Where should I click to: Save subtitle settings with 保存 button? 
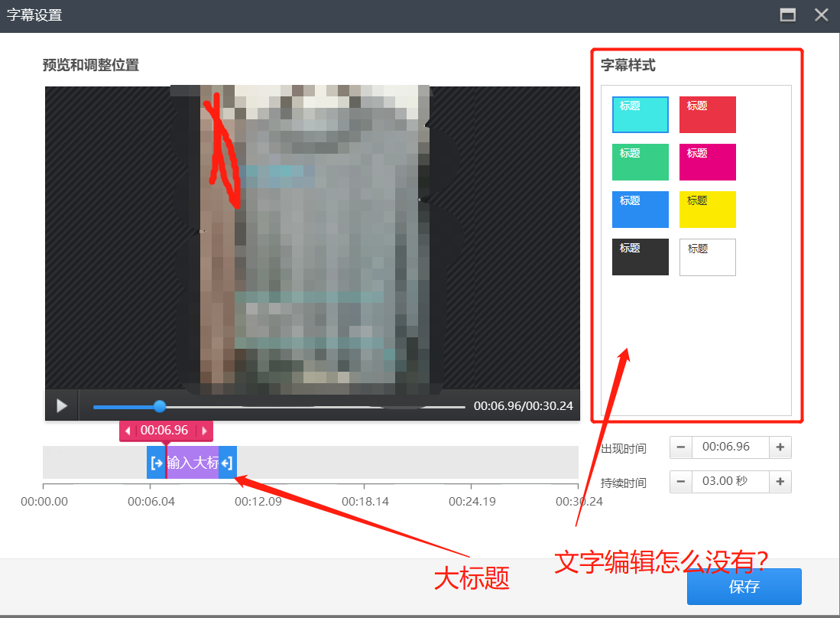click(744, 587)
